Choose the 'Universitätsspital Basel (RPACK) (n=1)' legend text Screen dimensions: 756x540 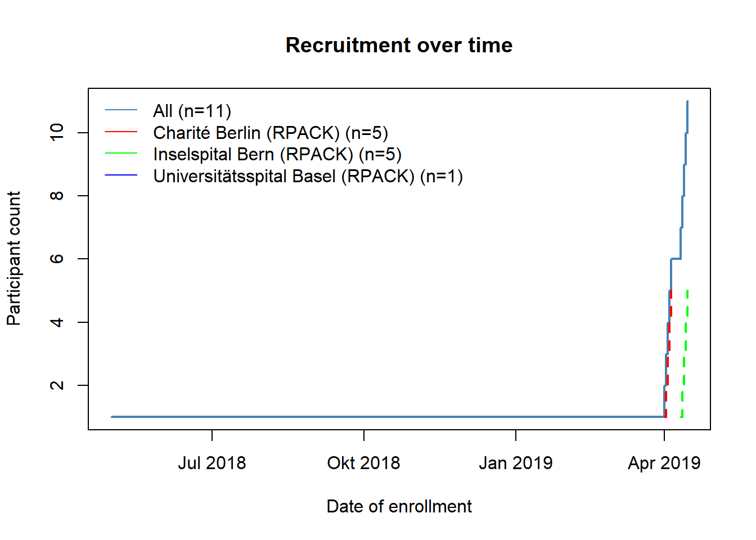pyautogui.click(x=308, y=176)
